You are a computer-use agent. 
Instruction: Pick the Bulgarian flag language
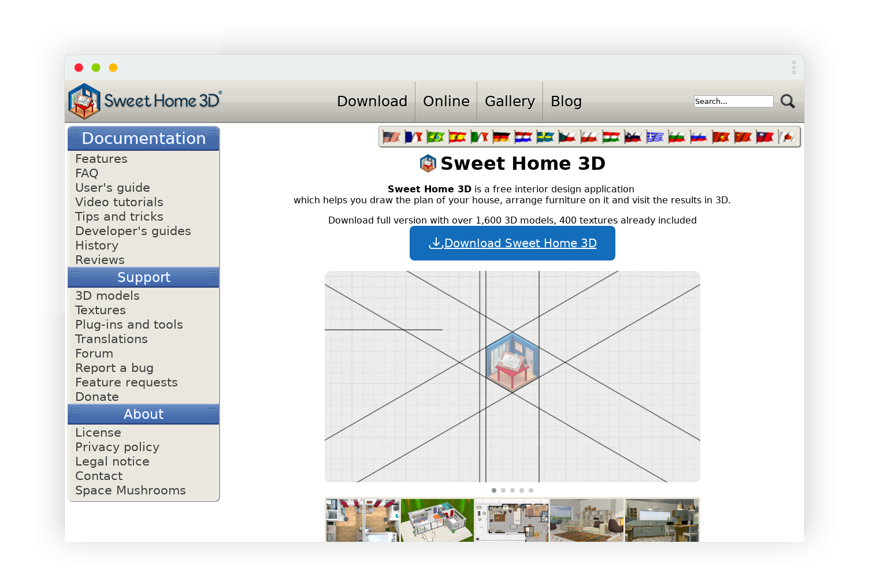point(677,137)
